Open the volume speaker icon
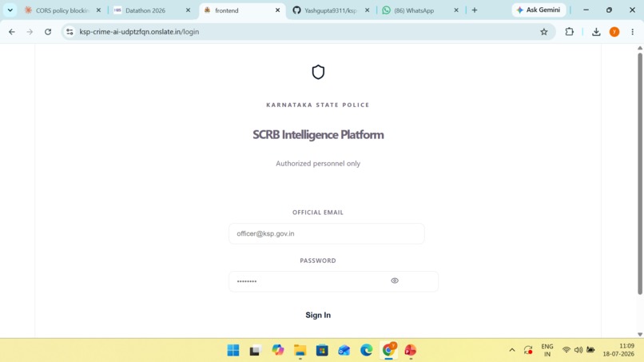 coord(578,350)
